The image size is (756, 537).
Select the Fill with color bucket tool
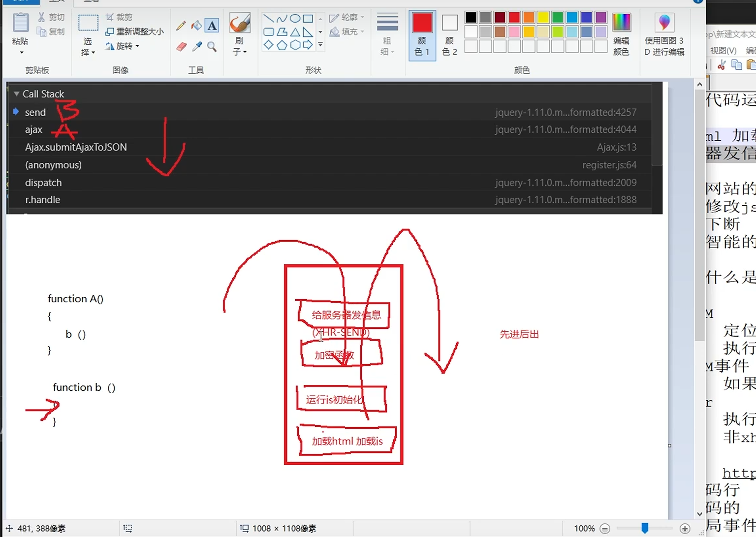point(196,26)
